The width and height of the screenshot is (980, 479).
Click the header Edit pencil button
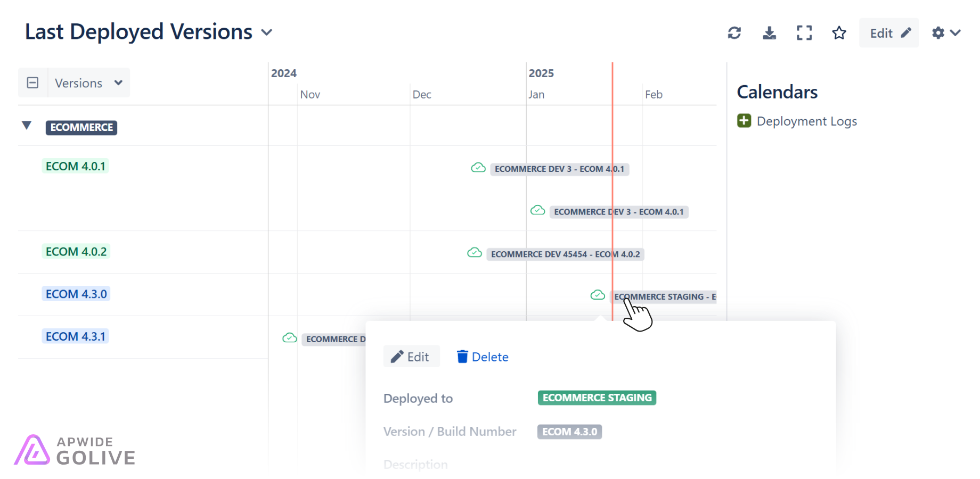[x=889, y=33]
